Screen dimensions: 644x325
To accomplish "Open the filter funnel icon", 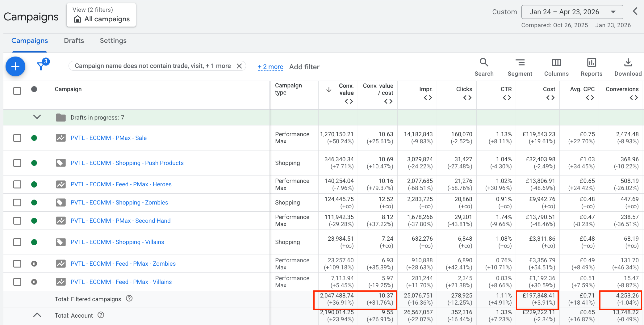I will point(41,66).
